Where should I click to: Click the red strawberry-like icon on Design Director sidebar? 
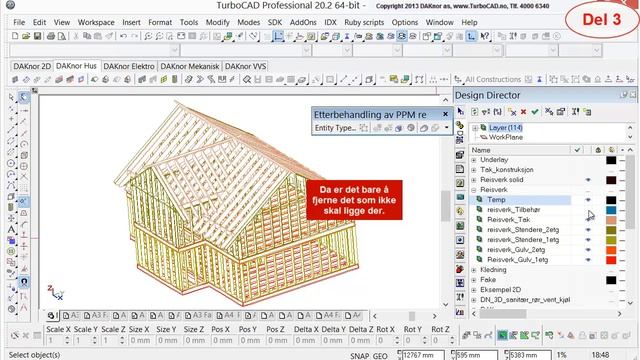click(460, 269)
